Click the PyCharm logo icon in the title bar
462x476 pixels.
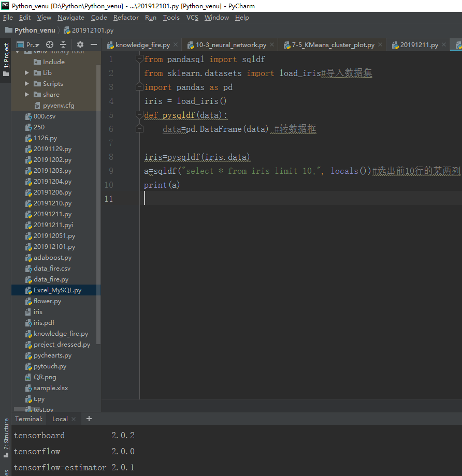tap(5, 5)
